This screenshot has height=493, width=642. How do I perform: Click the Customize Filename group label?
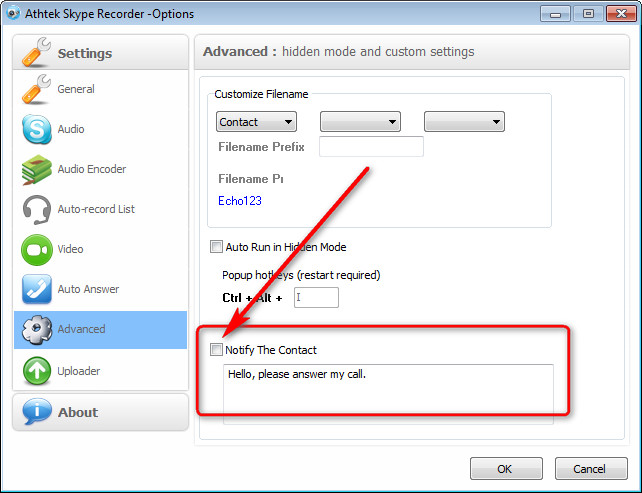click(x=261, y=94)
